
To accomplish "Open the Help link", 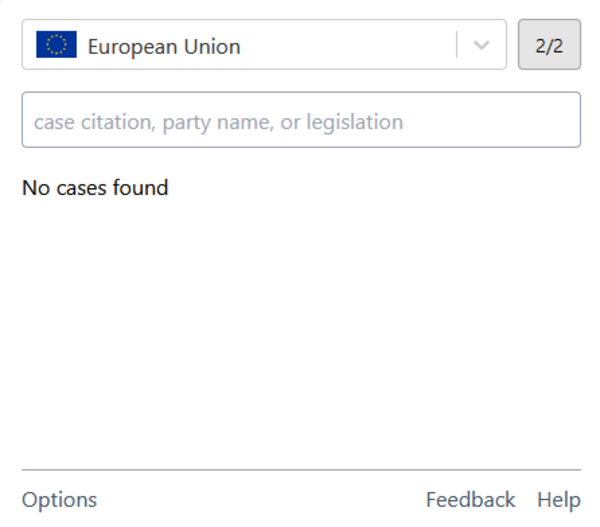I will coord(559,500).
